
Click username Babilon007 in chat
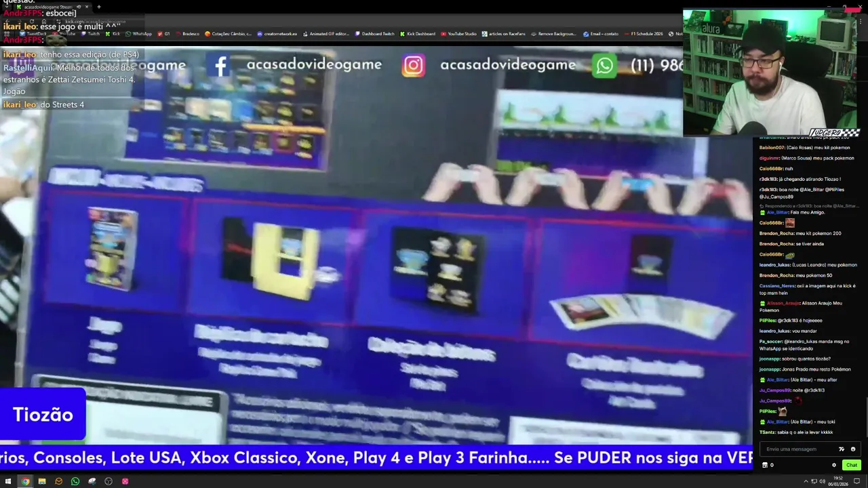coord(773,147)
